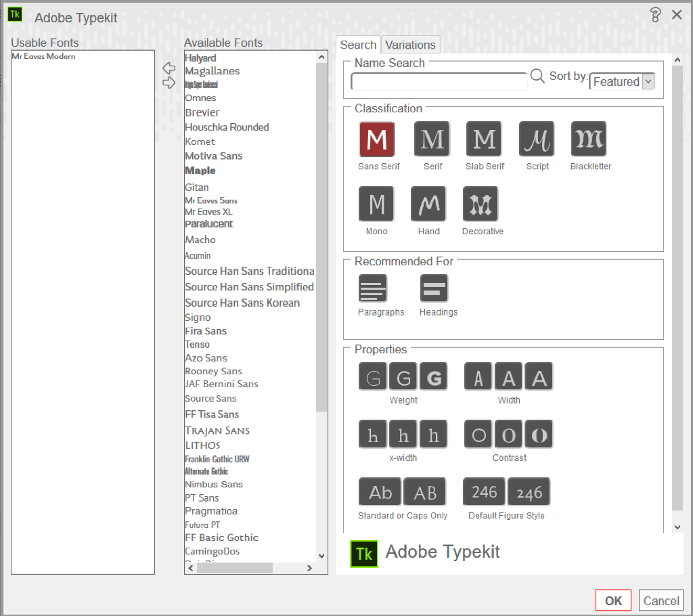
Task: Choose the heavy Weight G icon
Action: click(x=434, y=376)
